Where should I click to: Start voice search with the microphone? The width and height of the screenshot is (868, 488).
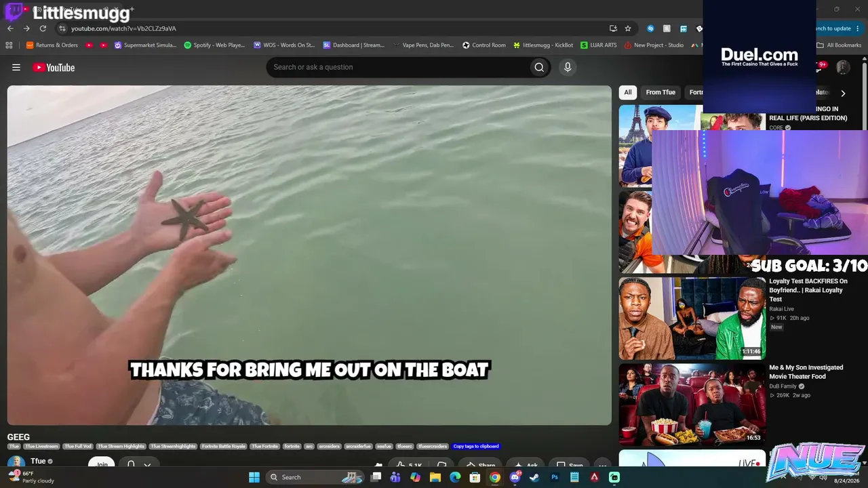click(568, 67)
